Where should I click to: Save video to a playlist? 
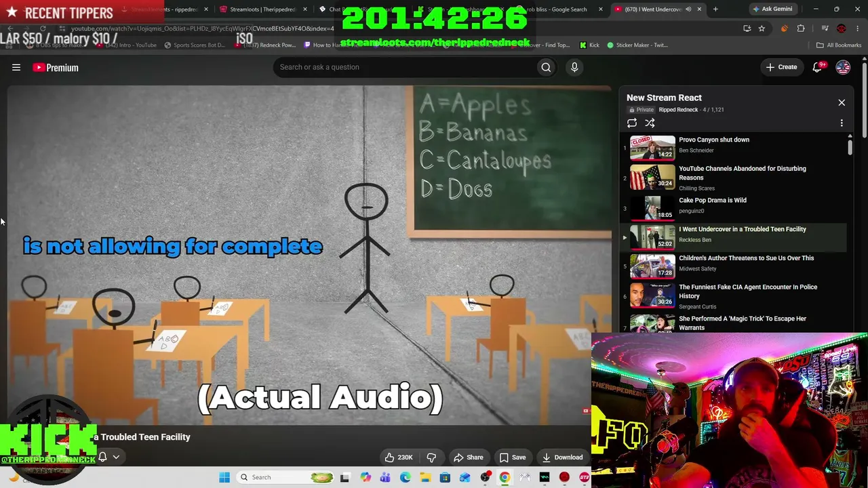[x=513, y=457]
